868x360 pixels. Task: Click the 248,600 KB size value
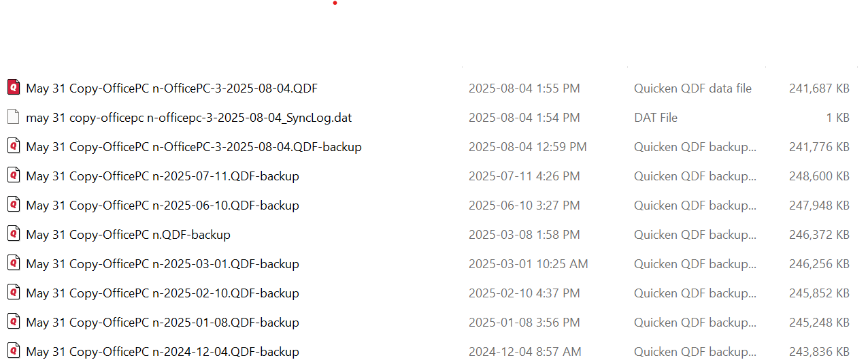pos(819,176)
